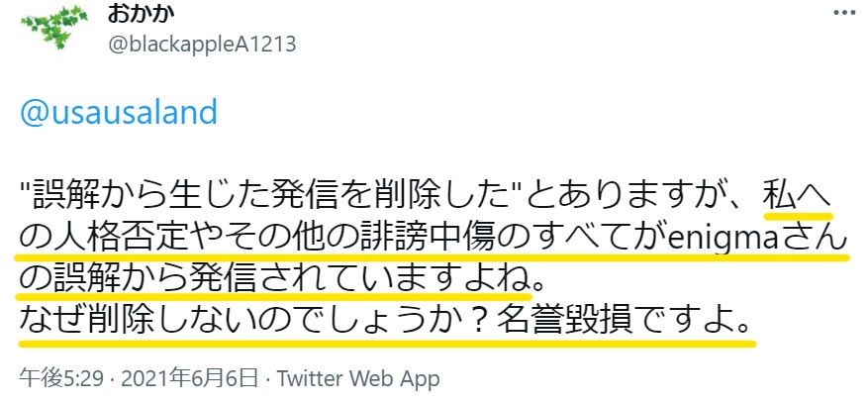Click the @blackappleA1213 handle
Viewport: 868px width, 405px height.
coord(202,45)
